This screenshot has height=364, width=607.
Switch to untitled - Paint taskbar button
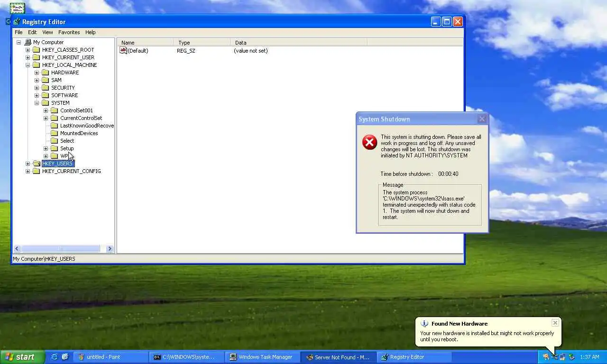pos(110,357)
